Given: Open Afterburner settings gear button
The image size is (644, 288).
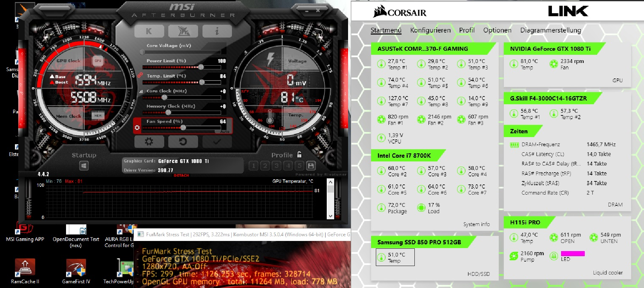Looking at the screenshot, I should [149, 141].
